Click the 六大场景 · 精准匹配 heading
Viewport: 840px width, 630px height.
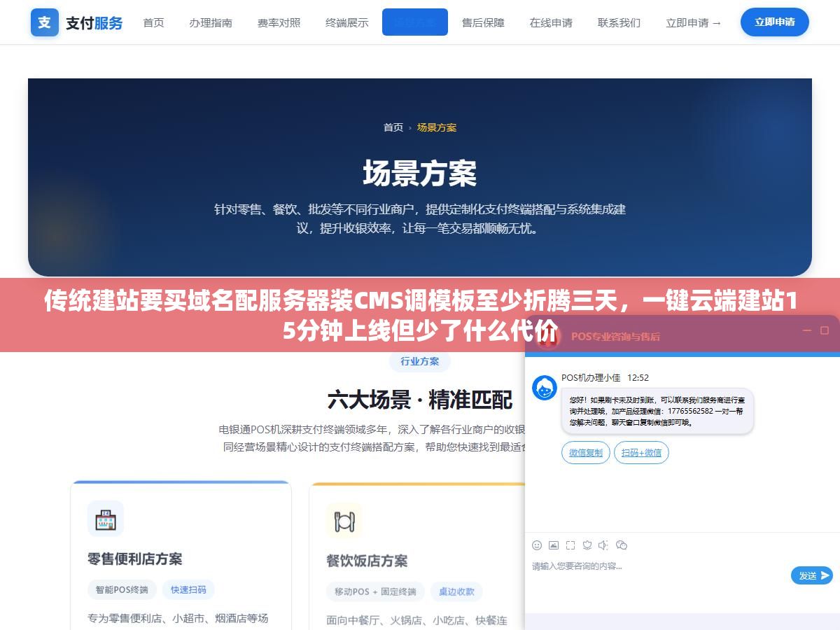point(420,400)
